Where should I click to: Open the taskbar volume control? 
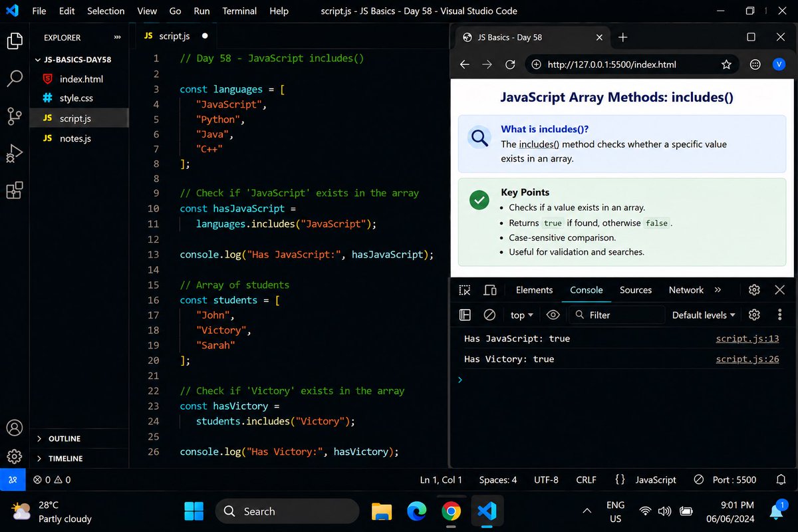(664, 511)
